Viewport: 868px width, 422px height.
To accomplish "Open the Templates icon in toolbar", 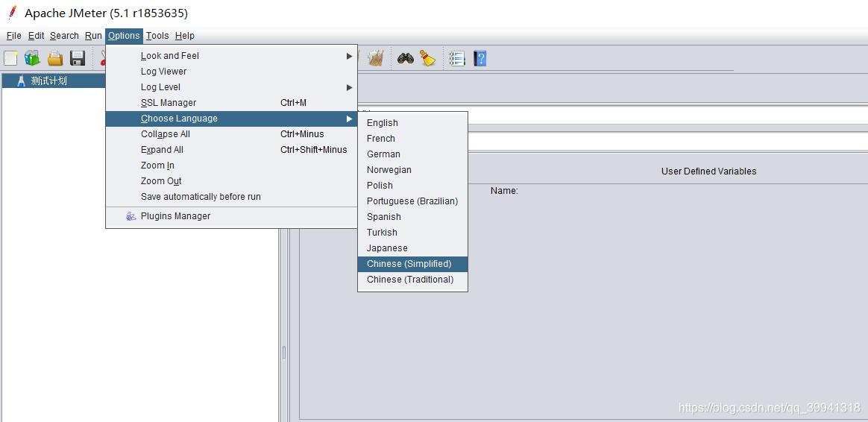I will 33,58.
